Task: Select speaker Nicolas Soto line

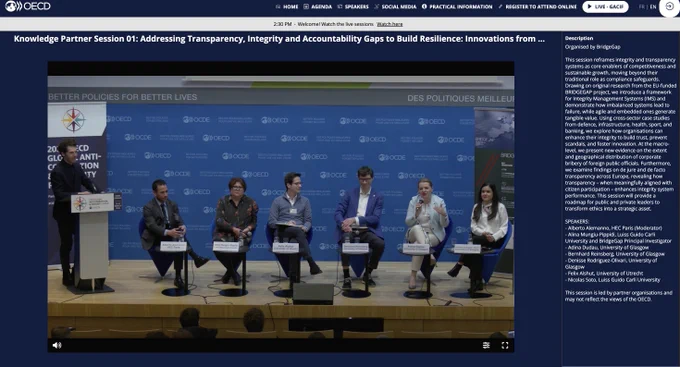Action: point(612,280)
